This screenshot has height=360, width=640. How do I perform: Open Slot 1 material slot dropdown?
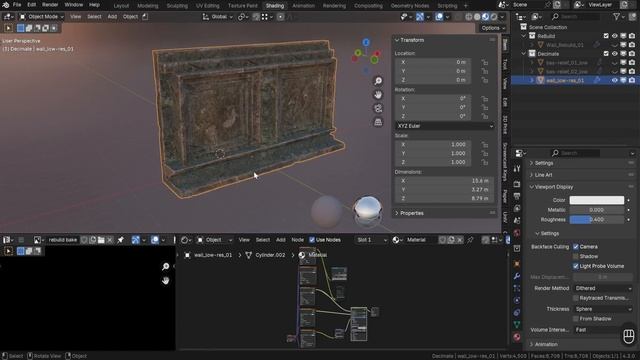pyautogui.click(x=371, y=240)
